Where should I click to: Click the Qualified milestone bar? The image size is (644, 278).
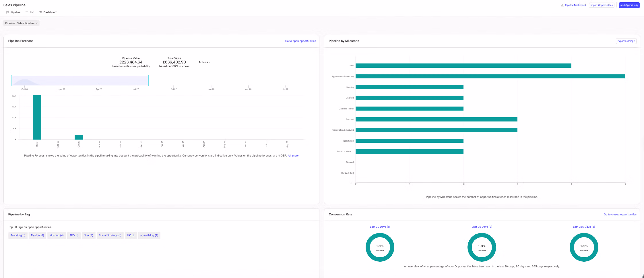point(410,98)
